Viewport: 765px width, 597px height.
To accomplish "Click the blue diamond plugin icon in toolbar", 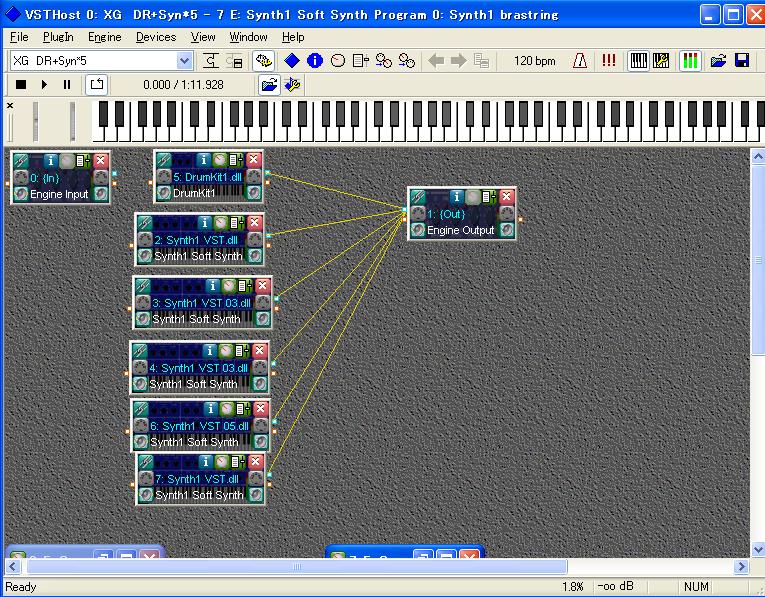I will (292, 61).
